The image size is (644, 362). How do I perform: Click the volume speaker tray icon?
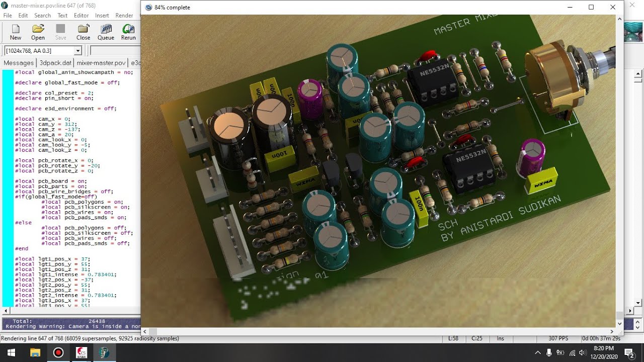click(583, 352)
